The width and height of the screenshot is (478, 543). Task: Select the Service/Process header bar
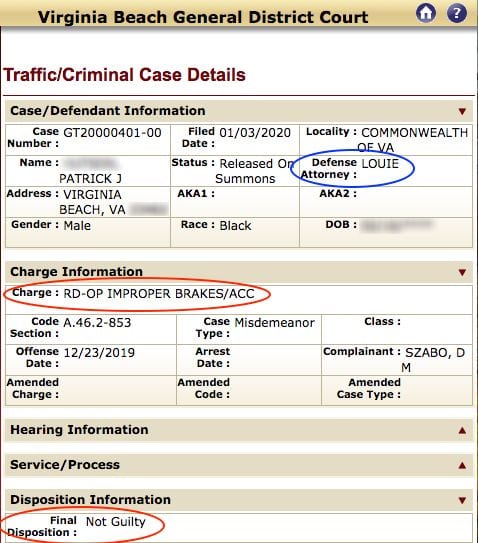(239, 465)
